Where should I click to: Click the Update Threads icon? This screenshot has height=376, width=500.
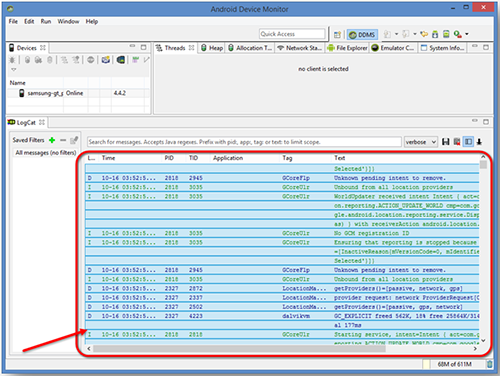point(64,60)
